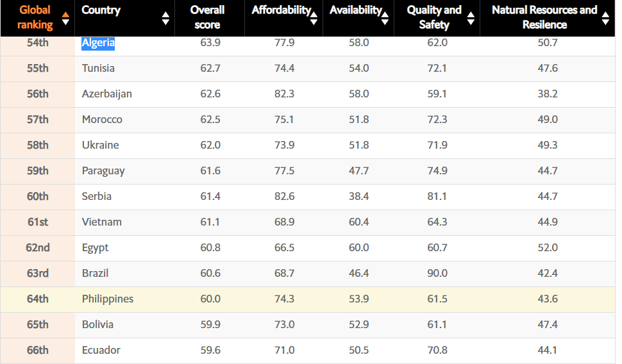Viewport: 622px width, 364px height.
Task: Click Bolivia's 59.9 overall score
Action: (210, 325)
